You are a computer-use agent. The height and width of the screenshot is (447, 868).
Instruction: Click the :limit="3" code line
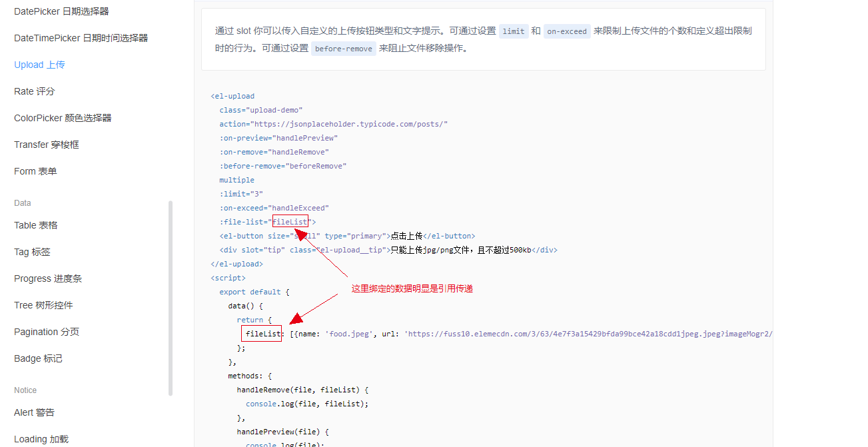(241, 194)
